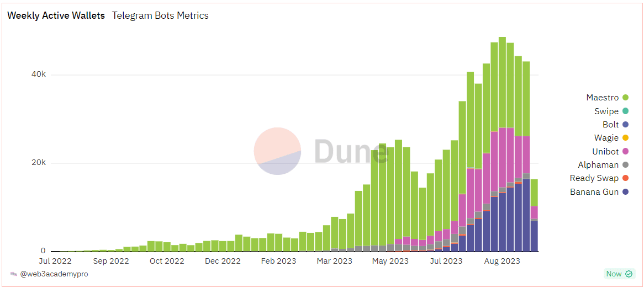Image resolution: width=644 pixels, height=288 pixels.
Task: Click the Dec 2022 x-axis label
Action: point(222,261)
